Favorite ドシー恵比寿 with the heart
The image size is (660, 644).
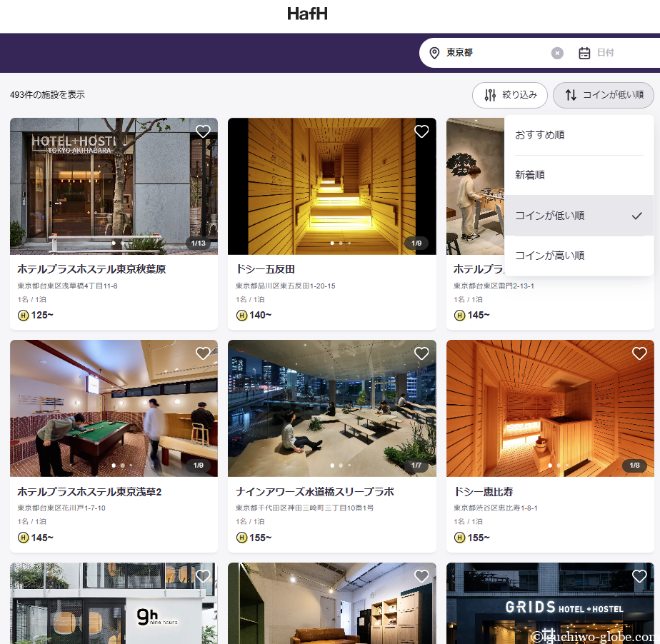pos(639,353)
